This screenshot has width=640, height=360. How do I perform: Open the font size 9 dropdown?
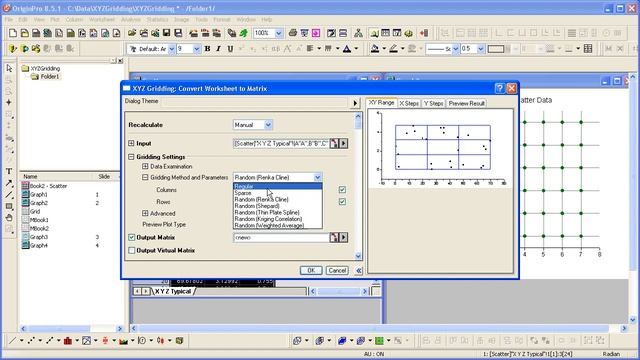[x=196, y=49]
